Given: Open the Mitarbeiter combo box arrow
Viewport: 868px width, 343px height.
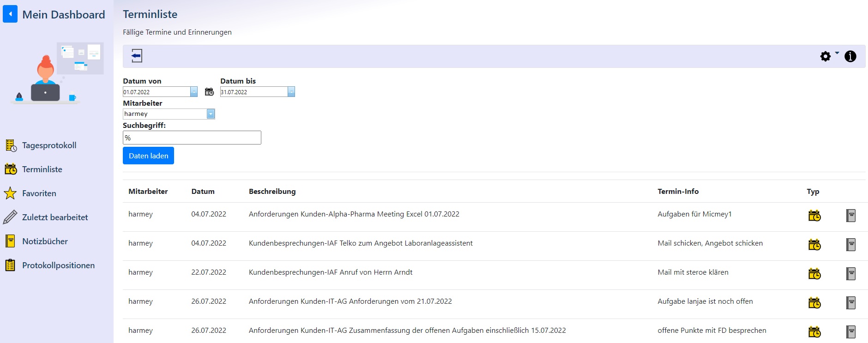Looking at the screenshot, I should [211, 114].
